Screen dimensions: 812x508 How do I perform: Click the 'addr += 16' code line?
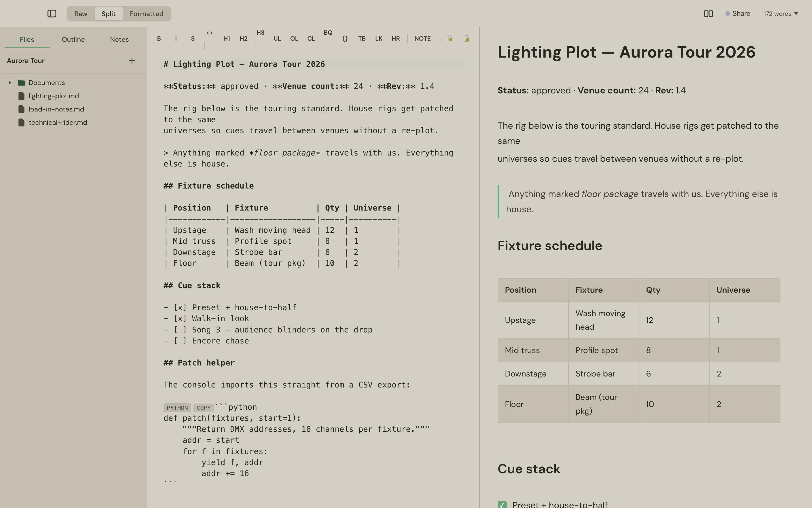(x=225, y=473)
